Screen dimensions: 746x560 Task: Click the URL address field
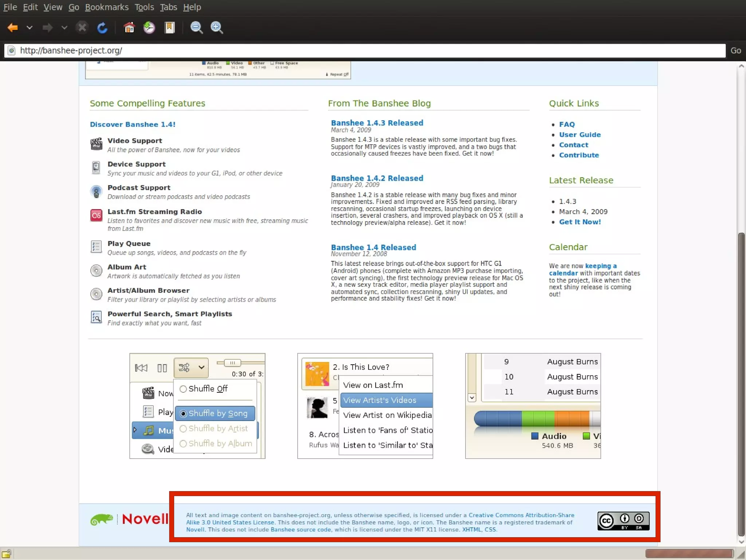364,51
